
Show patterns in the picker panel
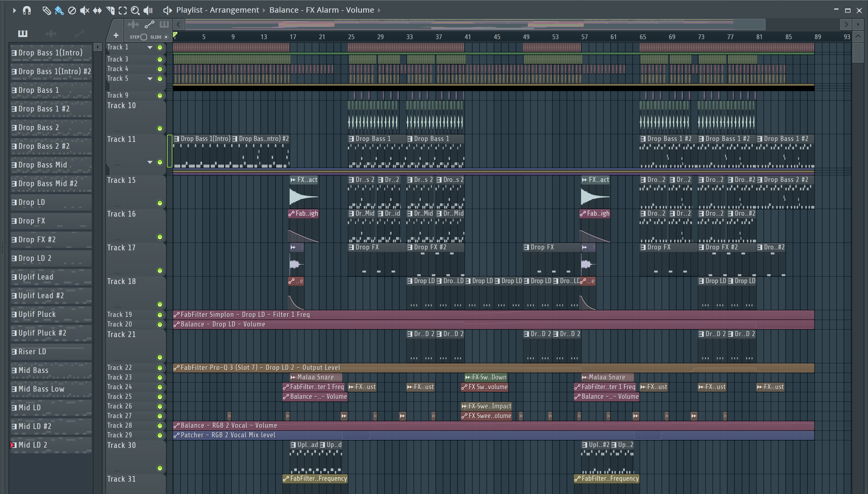click(x=23, y=33)
